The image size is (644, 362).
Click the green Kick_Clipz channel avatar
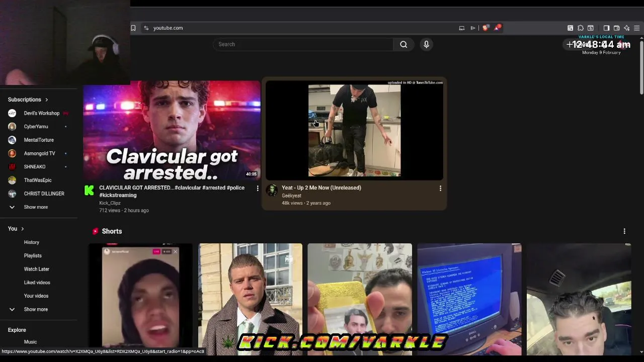pos(89,190)
